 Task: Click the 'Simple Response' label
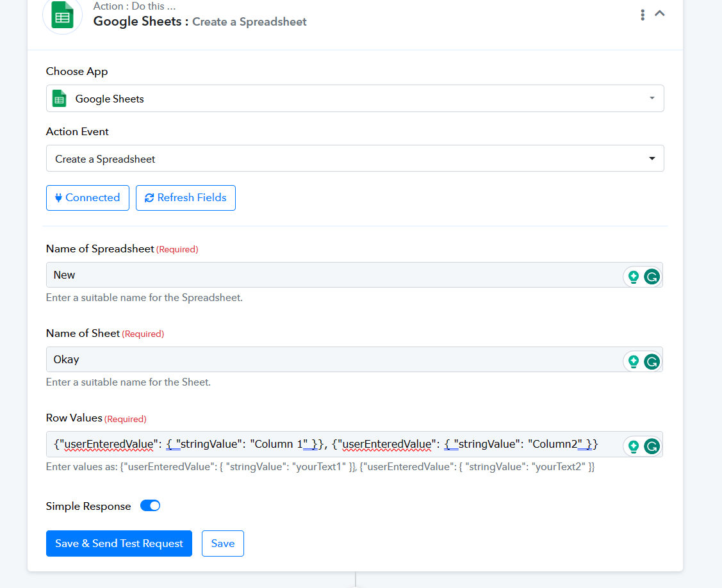pos(88,506)
